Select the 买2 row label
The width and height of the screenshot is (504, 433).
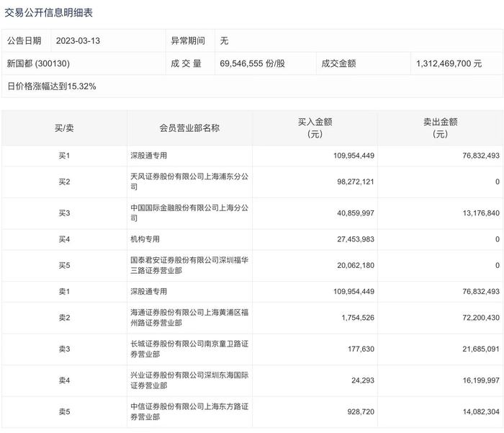tap(64, 182)
